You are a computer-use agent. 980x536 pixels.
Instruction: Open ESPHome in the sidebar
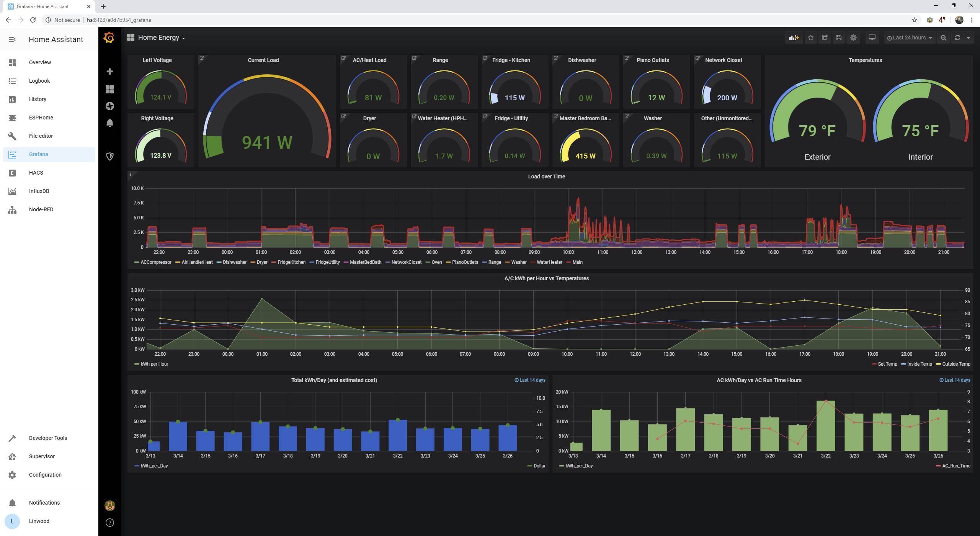(49, 118)
